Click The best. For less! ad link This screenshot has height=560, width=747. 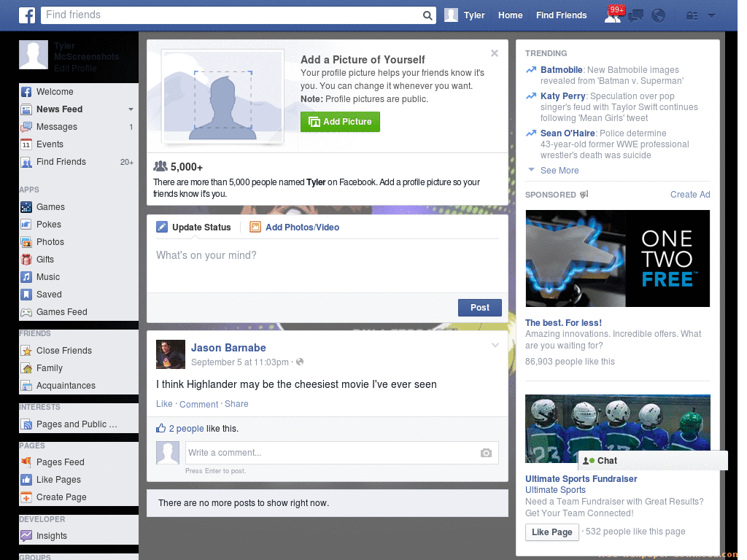click(x=563, y=323)
